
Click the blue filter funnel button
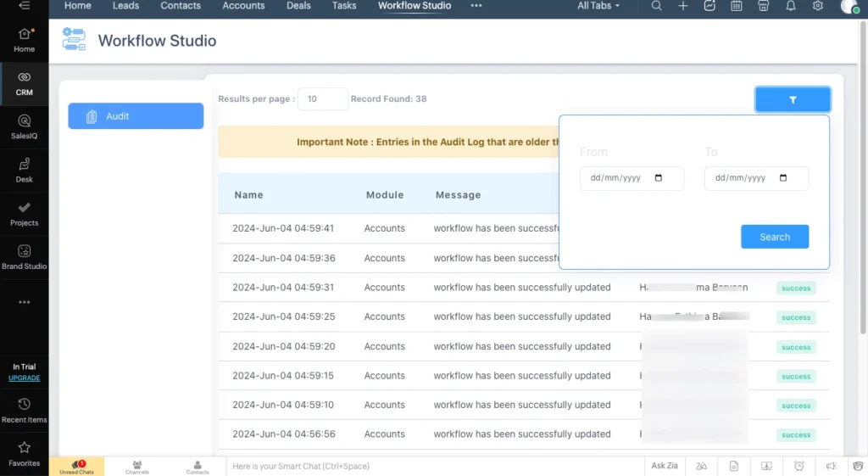(793, 99)
